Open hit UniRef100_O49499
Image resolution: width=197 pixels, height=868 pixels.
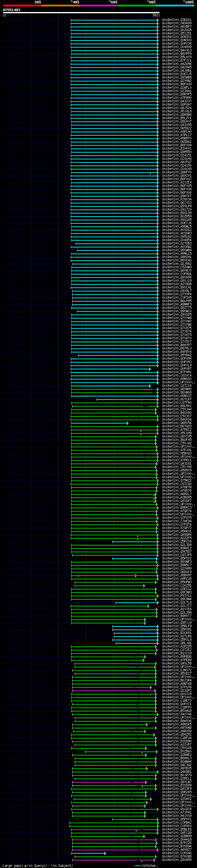(x=177, y=23)
